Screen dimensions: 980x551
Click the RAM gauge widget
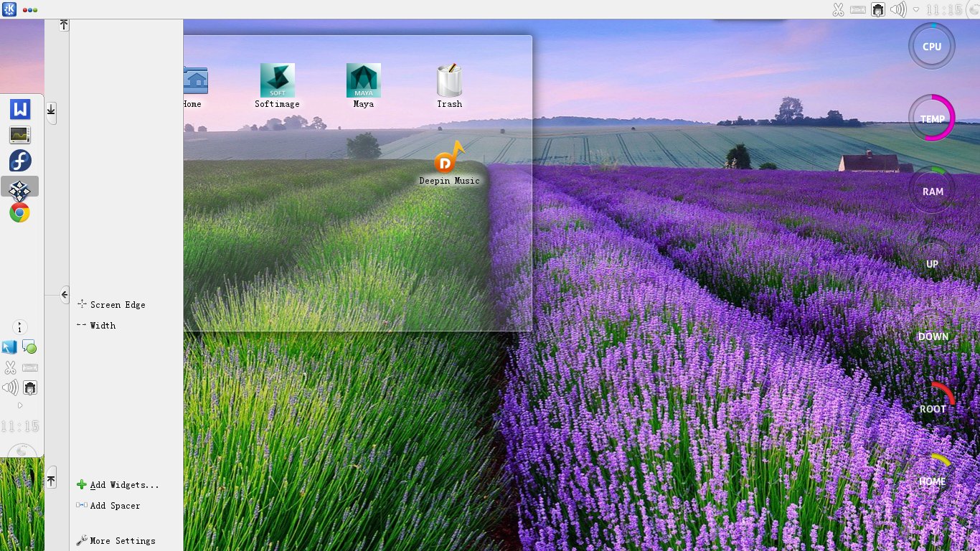click(932, 191)
